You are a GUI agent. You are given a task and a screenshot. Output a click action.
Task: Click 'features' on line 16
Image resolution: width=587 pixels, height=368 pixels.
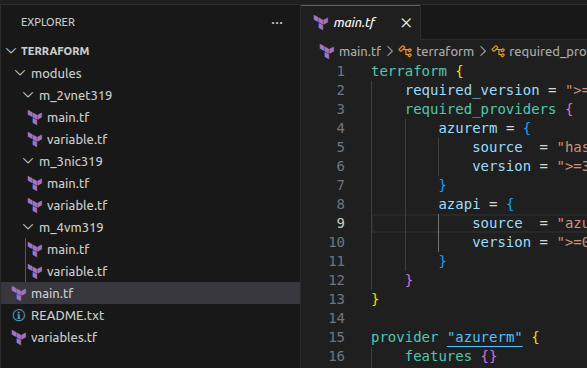(438, 356)
